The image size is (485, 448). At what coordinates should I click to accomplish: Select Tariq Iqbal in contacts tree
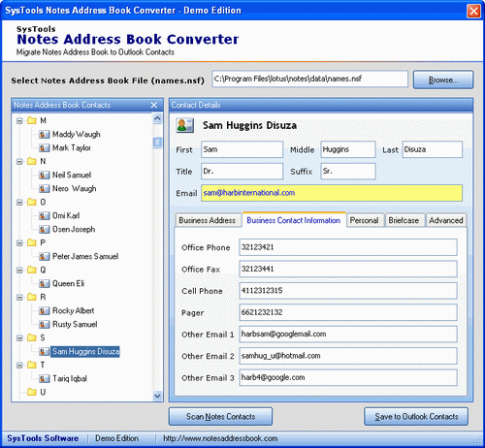click(70, 378)
